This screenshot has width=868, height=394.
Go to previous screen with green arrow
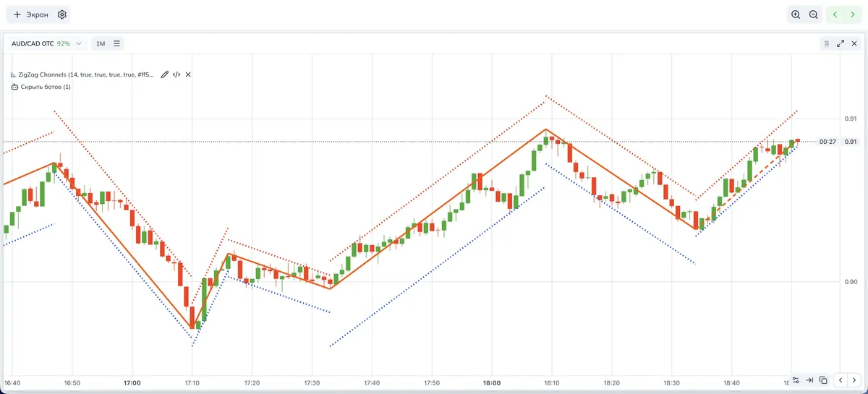836,14
